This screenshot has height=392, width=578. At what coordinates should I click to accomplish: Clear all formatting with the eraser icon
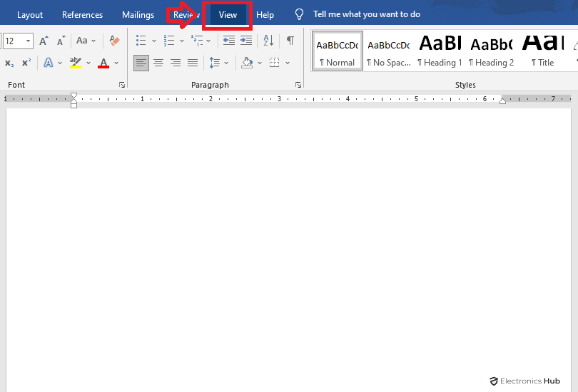tap(114, 41)
